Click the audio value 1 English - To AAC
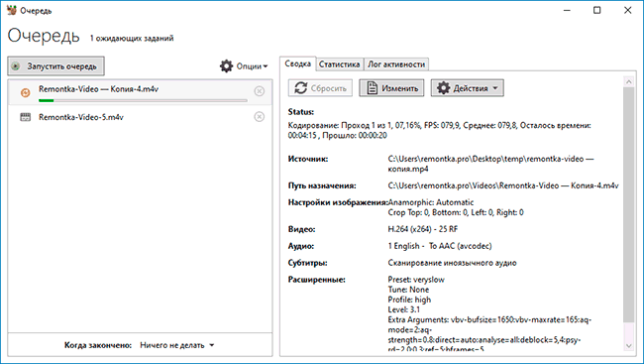 (440, 246)
